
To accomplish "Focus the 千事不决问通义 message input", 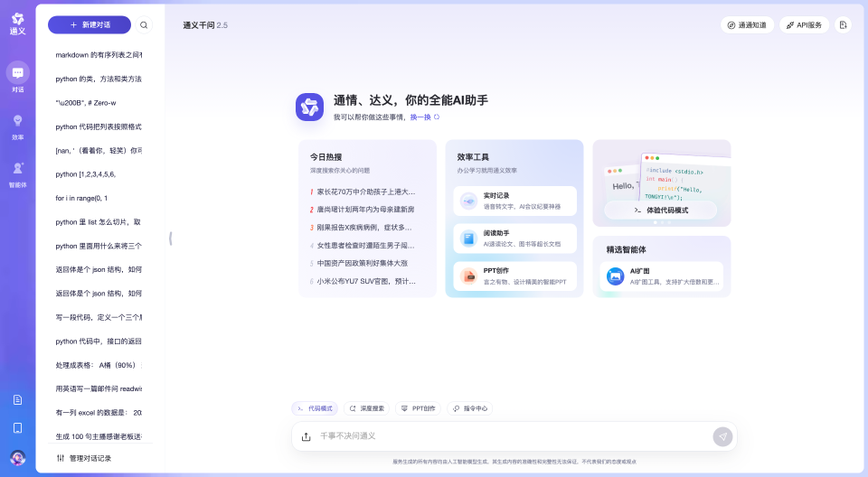I will (514, 436).
